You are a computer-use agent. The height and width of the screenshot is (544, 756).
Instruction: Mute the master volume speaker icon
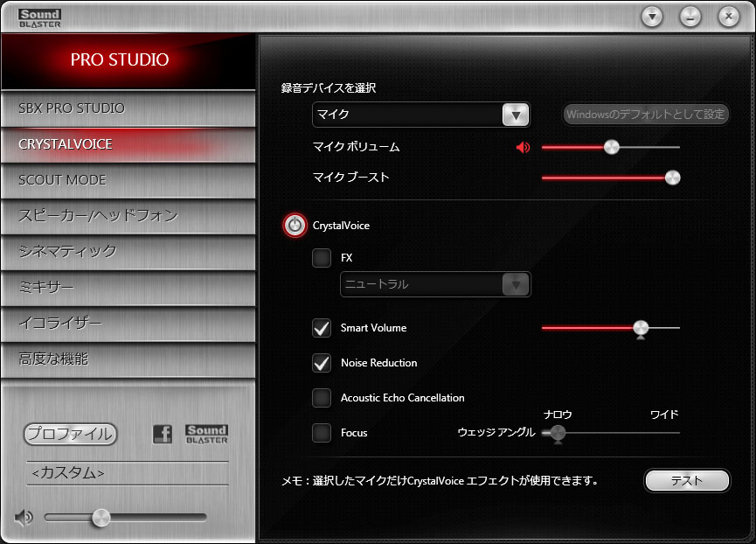pos(24,518)
